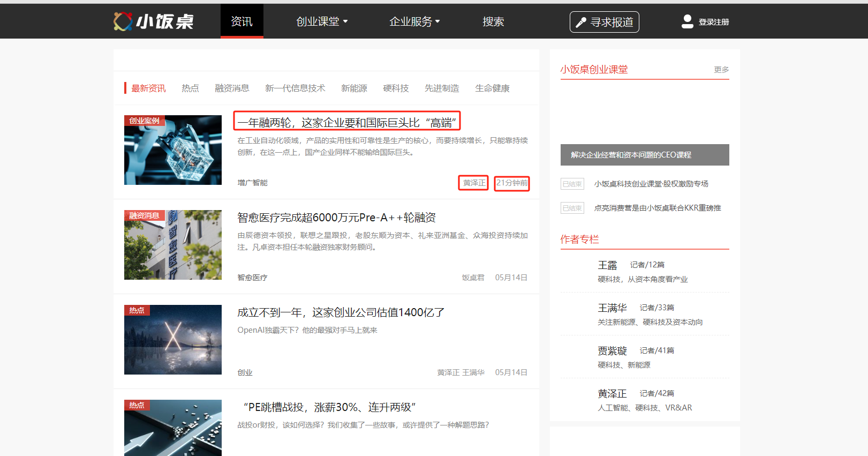Click author 黄泽正 on first article
This screenshot has height=456, width=868.
[x=474, y=183]
